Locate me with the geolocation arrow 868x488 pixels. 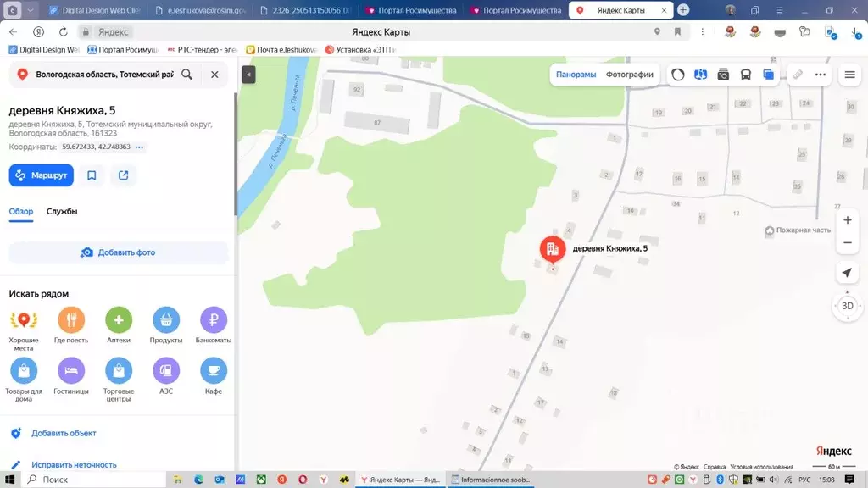point(847,272)
